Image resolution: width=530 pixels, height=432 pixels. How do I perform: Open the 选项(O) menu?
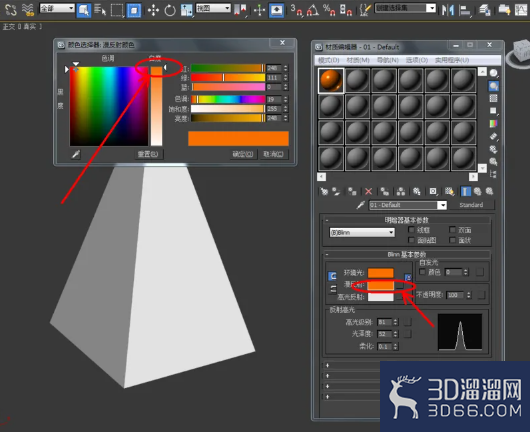(x=417, y=60)
